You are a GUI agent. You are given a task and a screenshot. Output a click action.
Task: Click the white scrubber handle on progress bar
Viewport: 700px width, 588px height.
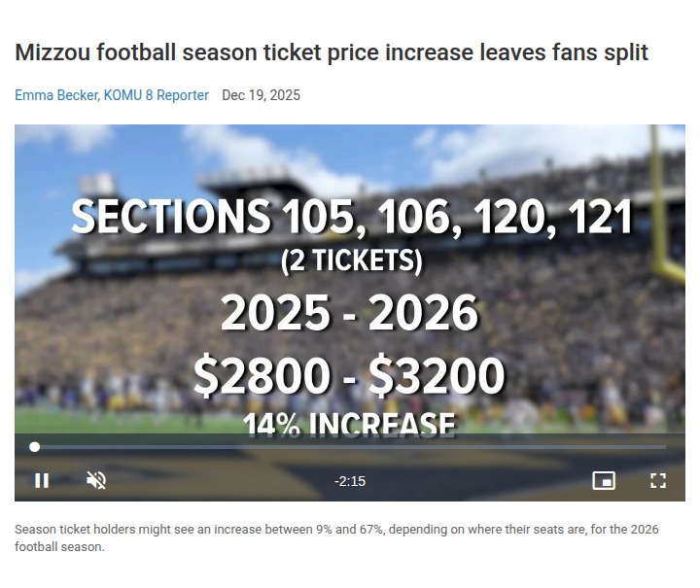(35, 447)
